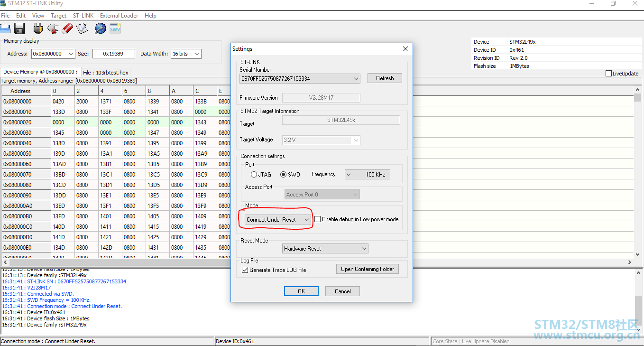Open the Target menu
Screen dimensions: 644x346
click(x=59, y=16)
